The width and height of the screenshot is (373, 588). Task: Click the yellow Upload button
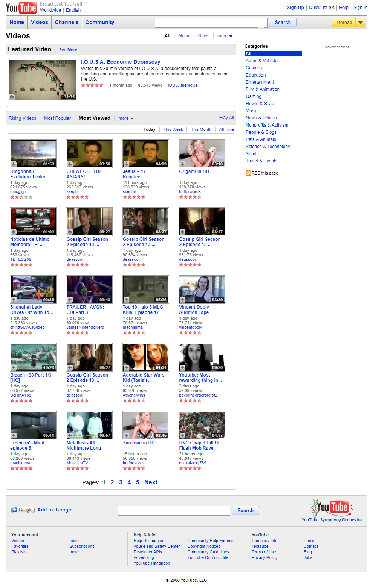coord(344,23)
